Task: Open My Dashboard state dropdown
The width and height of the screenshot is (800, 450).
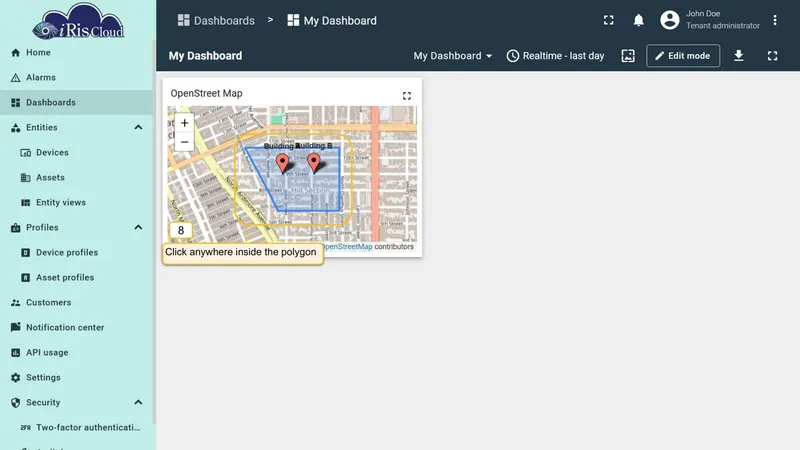Action: 453,56
